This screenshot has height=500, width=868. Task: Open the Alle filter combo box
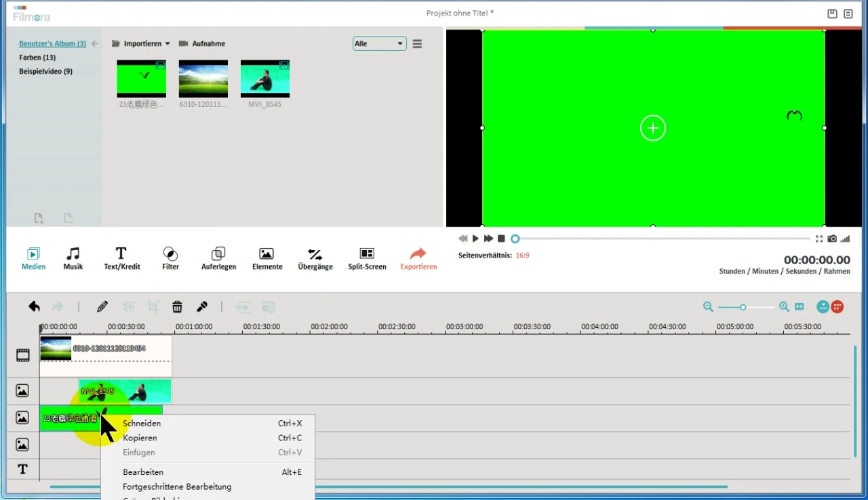(x=380, y=43)
